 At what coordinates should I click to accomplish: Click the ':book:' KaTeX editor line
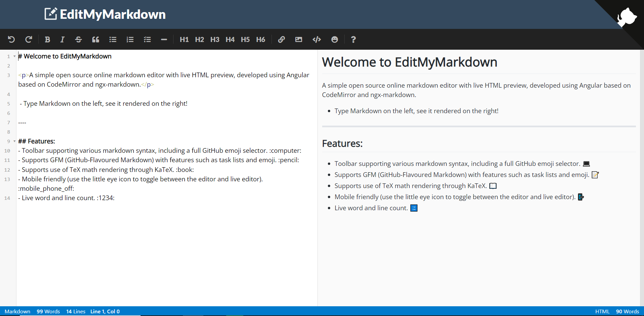pos(106,170)
